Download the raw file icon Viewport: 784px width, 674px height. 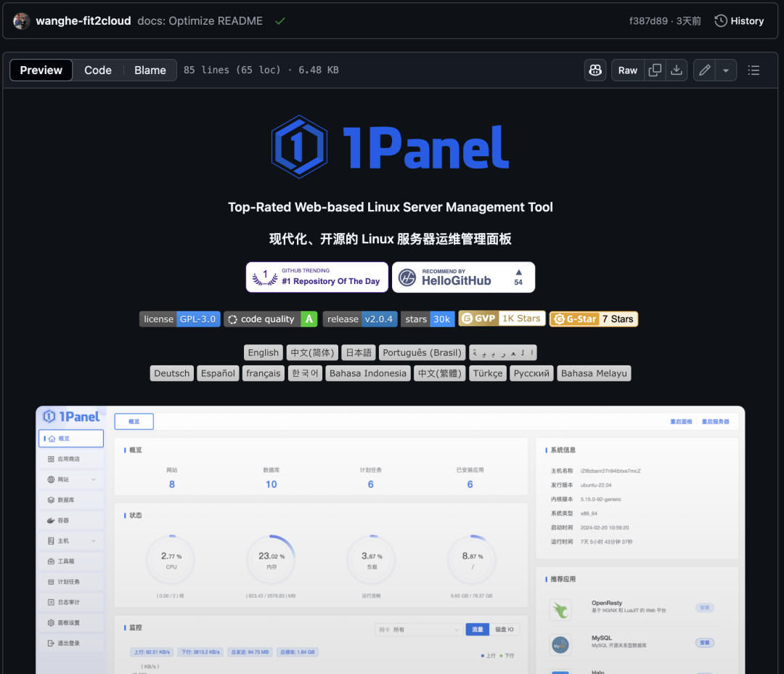pyautogui.click(x=676, y=70)
